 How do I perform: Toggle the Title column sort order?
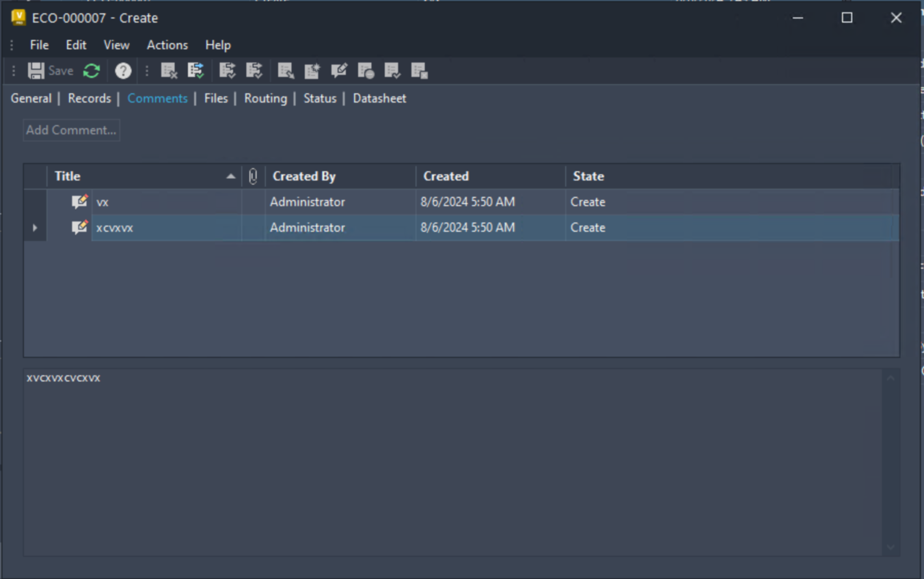tap(231, 176)
